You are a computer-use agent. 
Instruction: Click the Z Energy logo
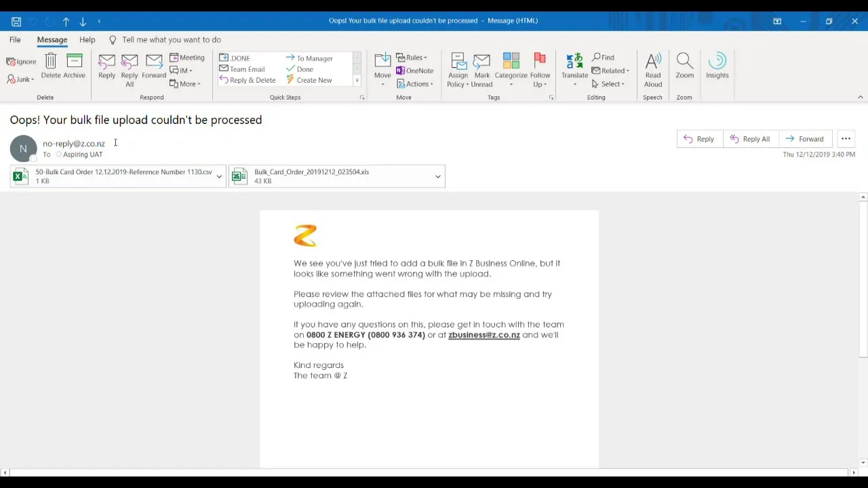pyautogui.click(x=305, y=236)
